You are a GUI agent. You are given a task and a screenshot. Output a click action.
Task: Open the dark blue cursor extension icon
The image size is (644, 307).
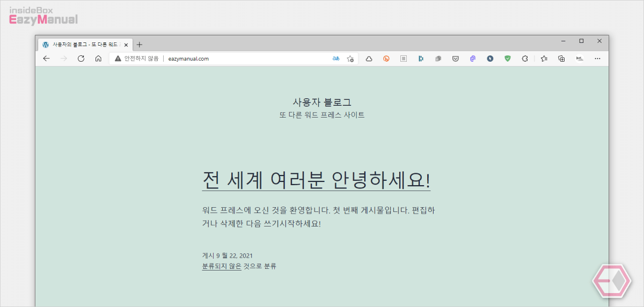click(490, 59)
